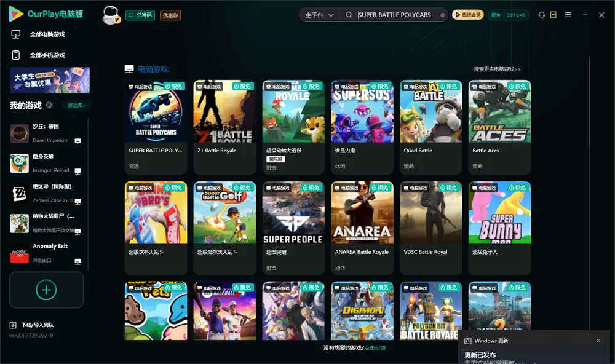Open 超级兔子人 Super Bunny Man card

tap(499, 228)
